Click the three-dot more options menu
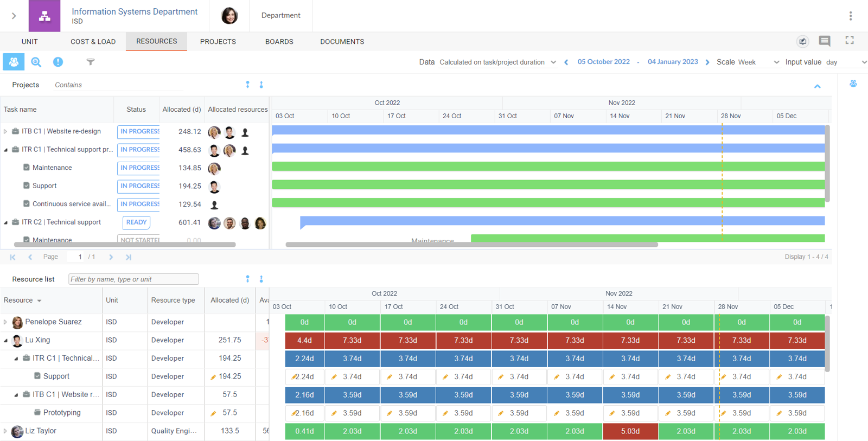868x441 pixels. point(850,16)
